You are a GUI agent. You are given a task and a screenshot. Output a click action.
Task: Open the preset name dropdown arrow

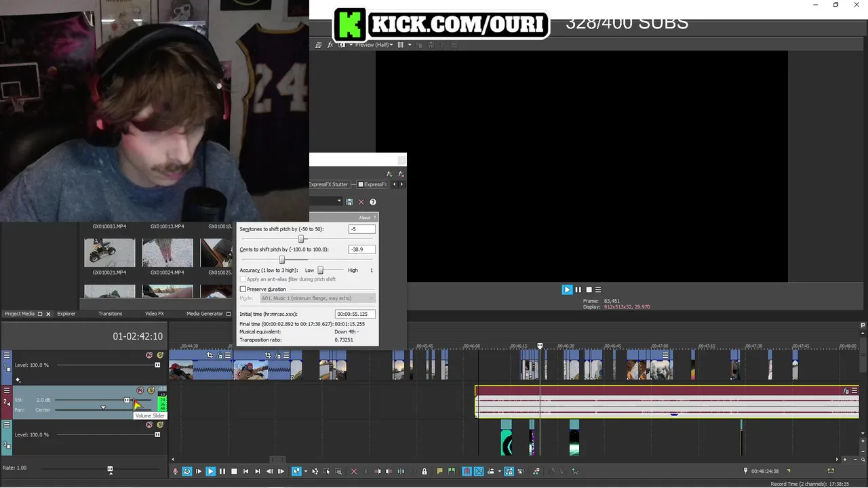tap(339, 201)
